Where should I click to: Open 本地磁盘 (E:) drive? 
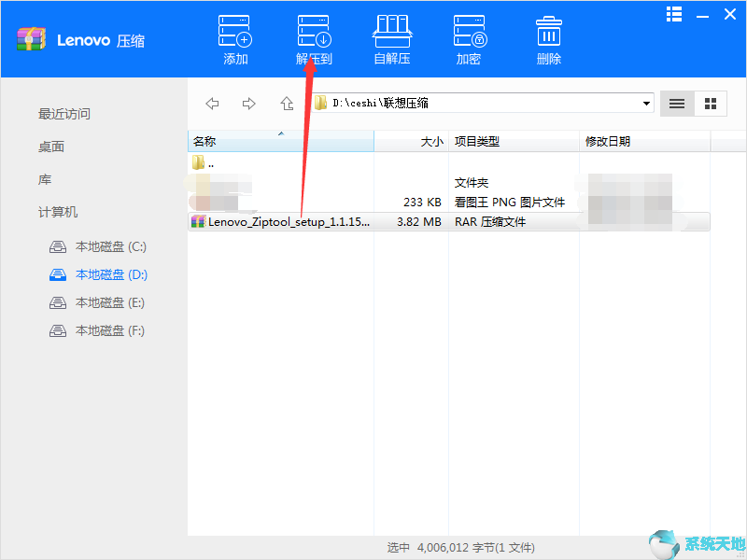(x=97, y=302)
